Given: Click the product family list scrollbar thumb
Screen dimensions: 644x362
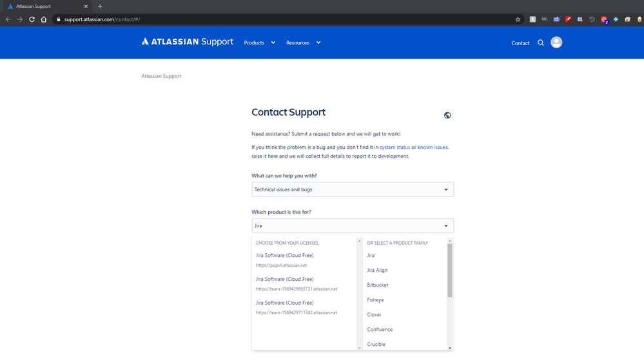Looking at the screenshot, I should click(x=450, y=270).
